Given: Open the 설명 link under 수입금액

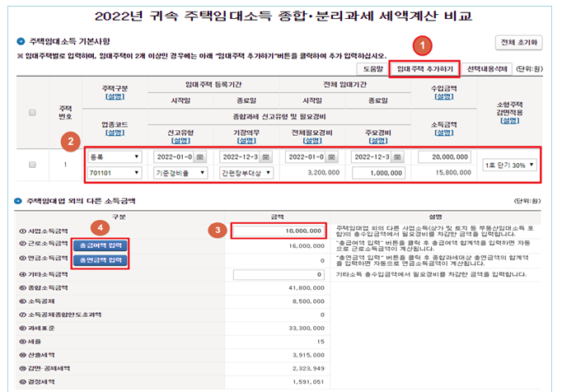Looking at the screenshot, I should coord(443,96).
